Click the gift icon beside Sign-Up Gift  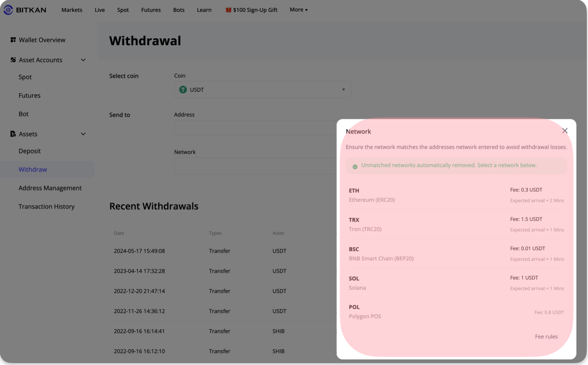(x=228, y=10)
